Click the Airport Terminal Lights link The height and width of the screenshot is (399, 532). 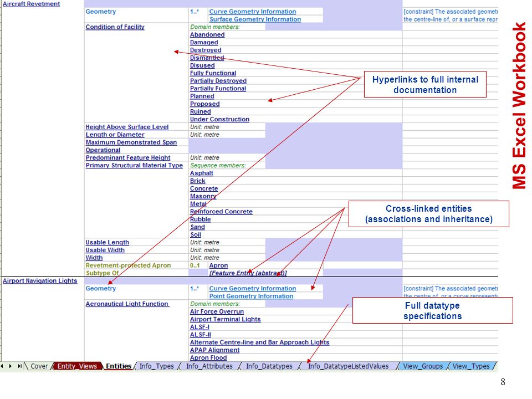pos(226,319)
